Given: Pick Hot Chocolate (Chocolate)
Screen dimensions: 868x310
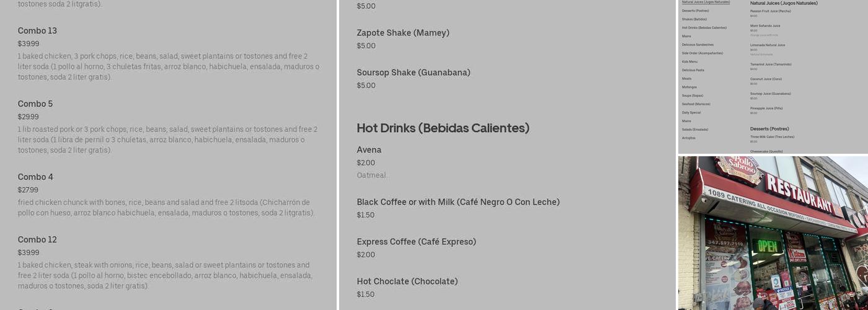Looking at the screenshot, I should coord(407,288).
